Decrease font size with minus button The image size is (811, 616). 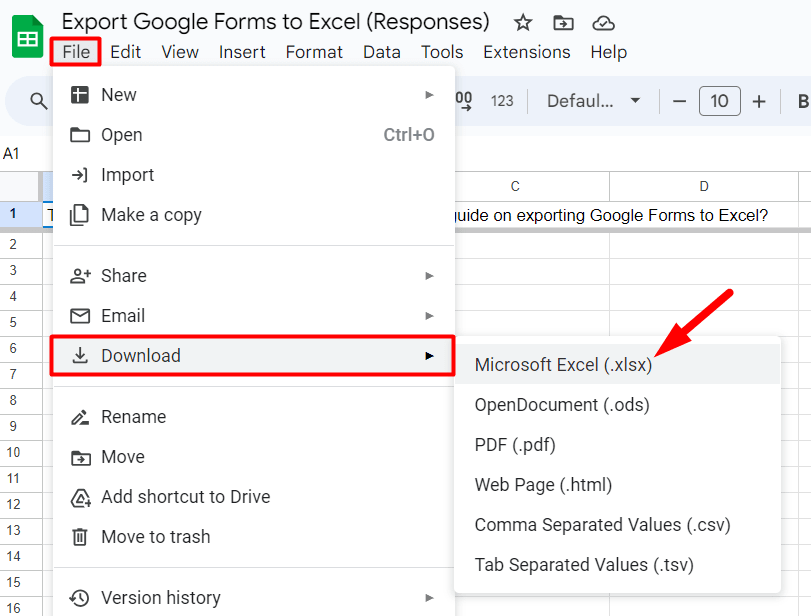click(679, 101)
